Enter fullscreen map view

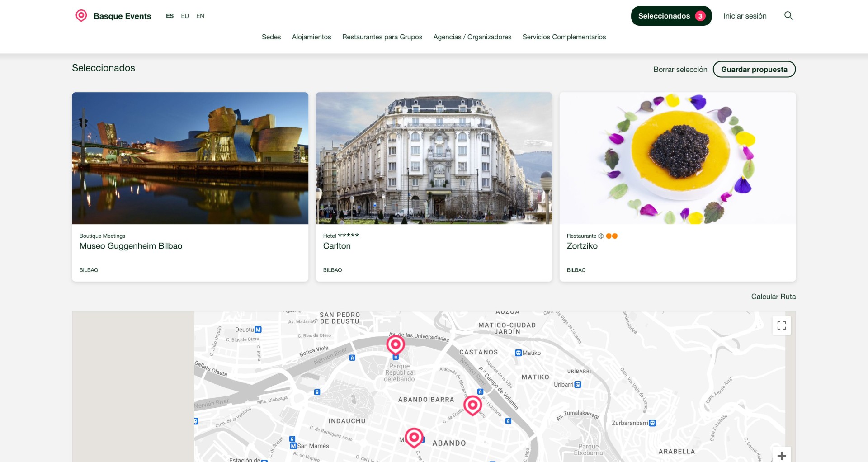[781, 325]
